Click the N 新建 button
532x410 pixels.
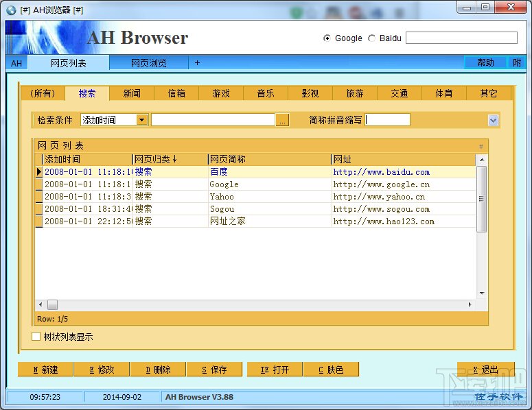[45, 370]
